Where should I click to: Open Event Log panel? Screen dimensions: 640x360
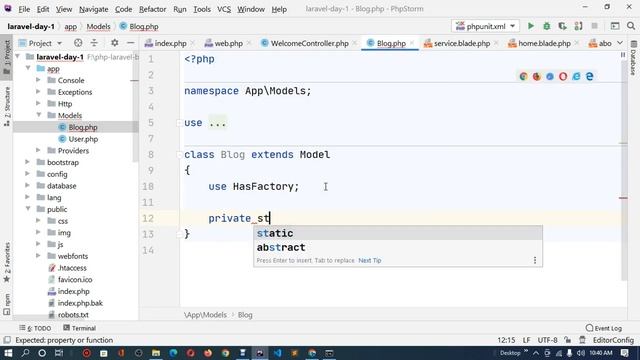604,328
